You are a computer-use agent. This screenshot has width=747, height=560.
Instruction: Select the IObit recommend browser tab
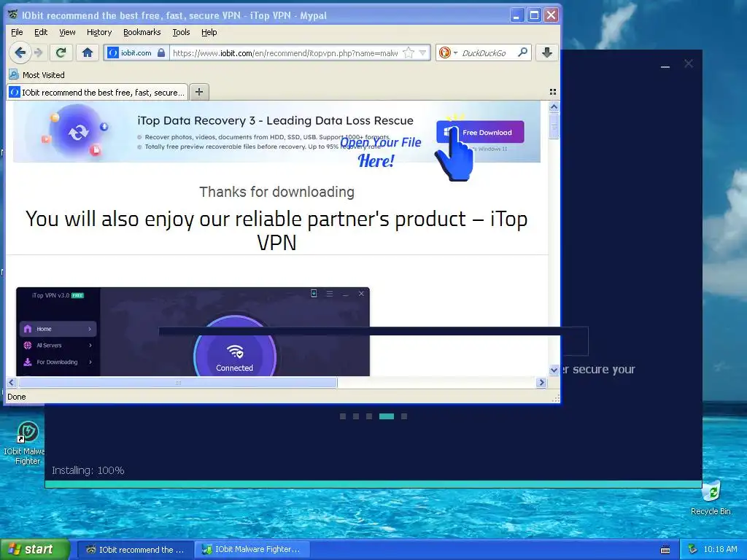[97, 92]
